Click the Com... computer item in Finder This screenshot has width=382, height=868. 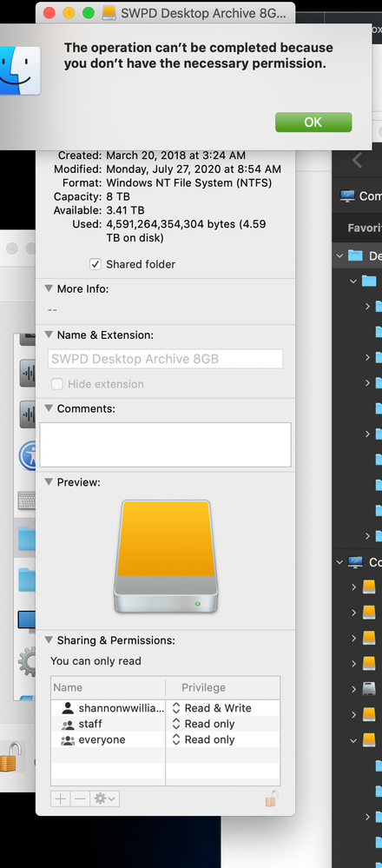pyautogui.click(x=360, y=196)
